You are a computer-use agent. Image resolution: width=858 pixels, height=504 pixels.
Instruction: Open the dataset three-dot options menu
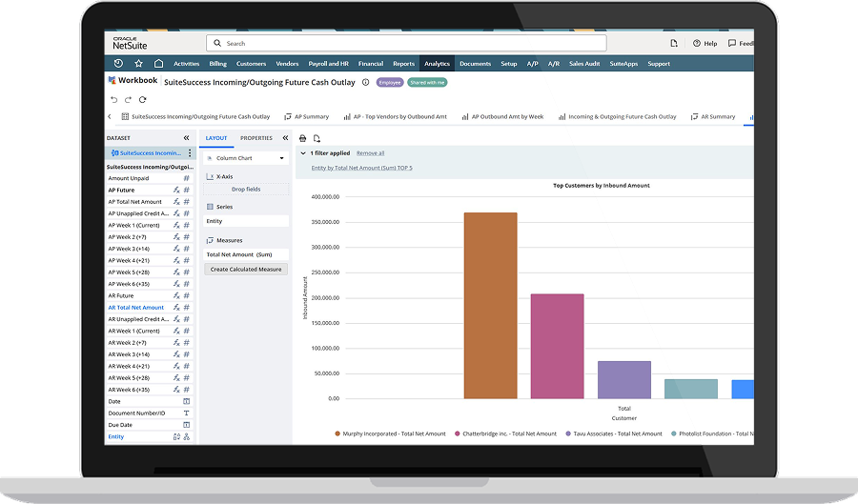(x=190, y=152)
